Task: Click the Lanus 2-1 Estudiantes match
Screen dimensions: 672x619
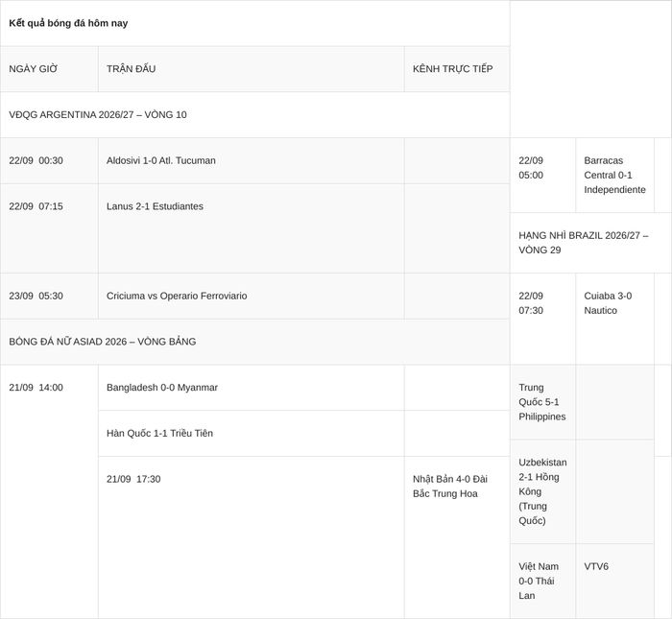Action: click(155, 206)
